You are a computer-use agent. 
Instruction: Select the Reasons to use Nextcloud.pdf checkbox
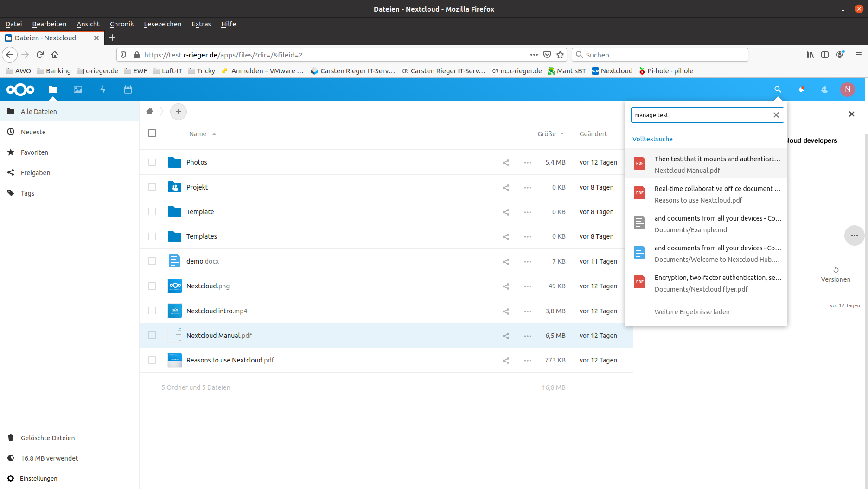tap(152, 360)
